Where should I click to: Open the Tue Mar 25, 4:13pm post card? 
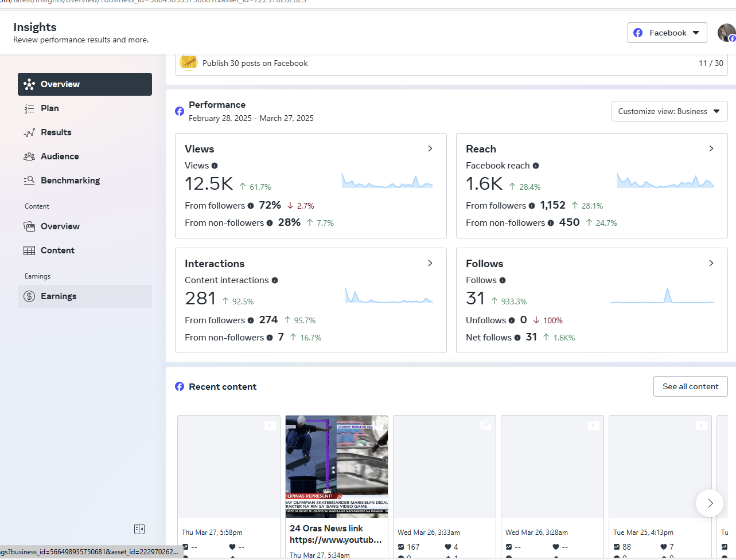click(660, 486)
